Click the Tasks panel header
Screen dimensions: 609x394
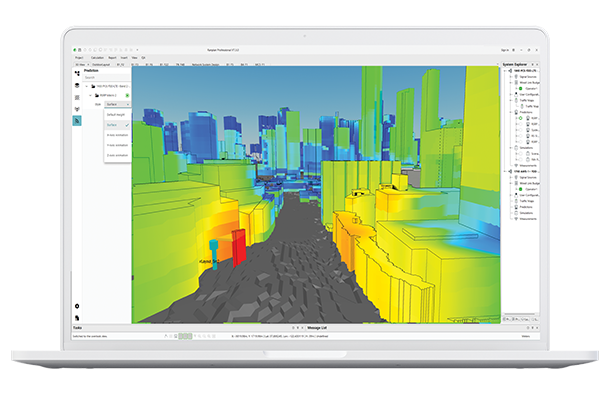click(78, 328)
